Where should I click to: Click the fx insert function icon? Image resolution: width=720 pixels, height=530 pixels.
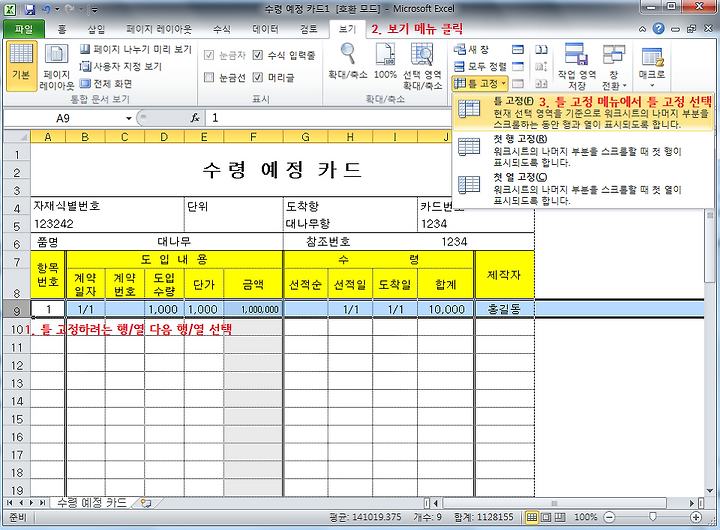pos(195,118)
